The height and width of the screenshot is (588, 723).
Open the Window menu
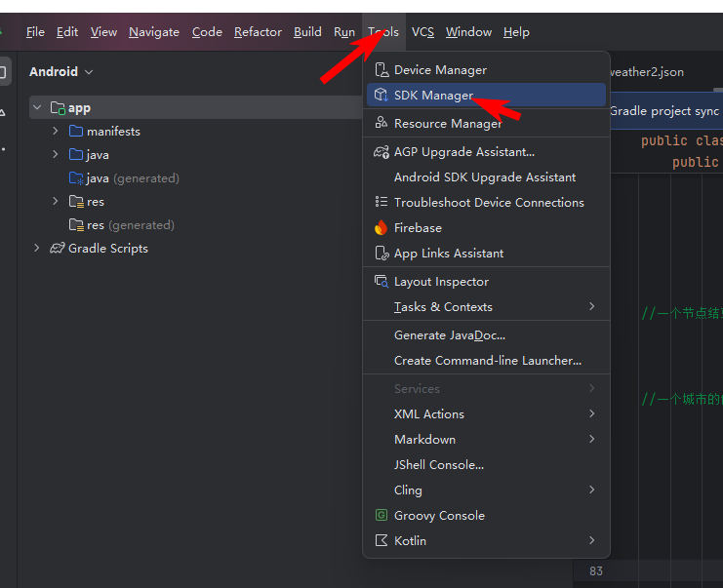[x=468, y=32]
